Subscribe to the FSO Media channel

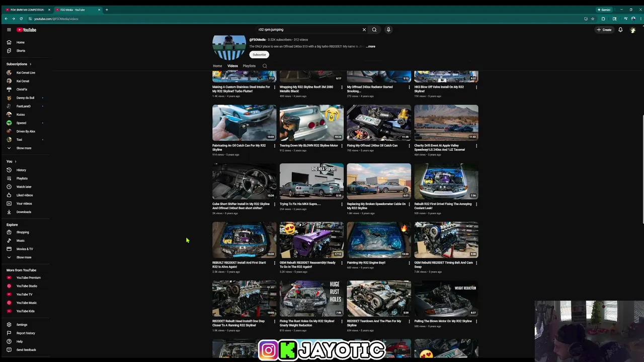tap(259, 54)
